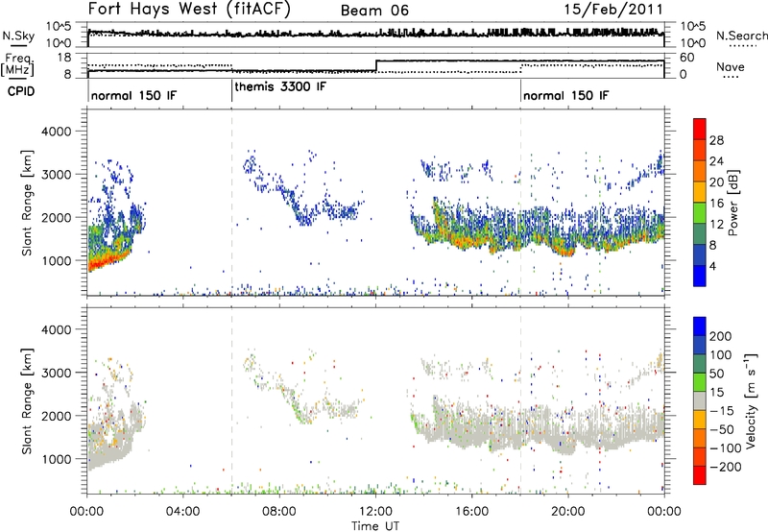Viewport: 768px width, 532px height.
Task: Click the 'Time UT' x-axis label
Action: tap(375, 526)
